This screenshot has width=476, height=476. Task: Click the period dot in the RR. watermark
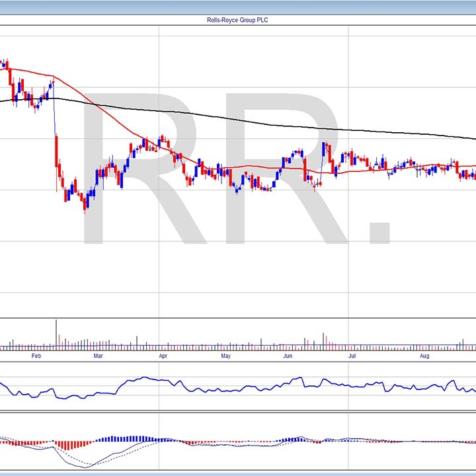point(379,231)
